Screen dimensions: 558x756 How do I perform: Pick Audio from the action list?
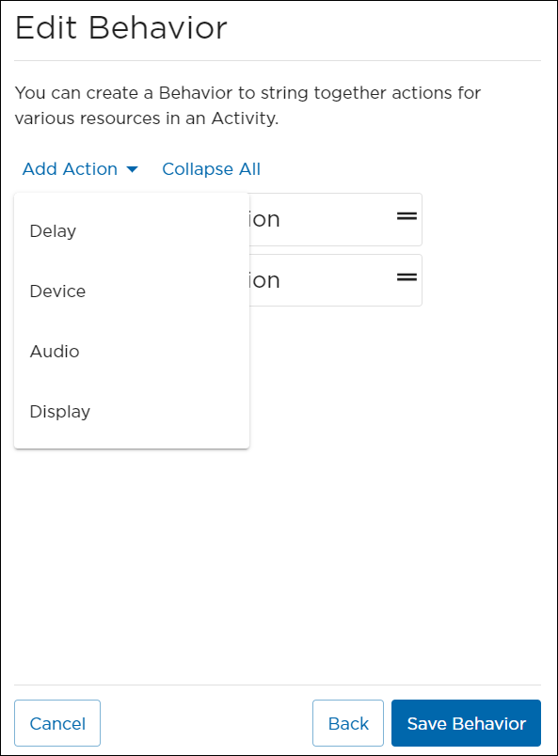tap(54, 351)
